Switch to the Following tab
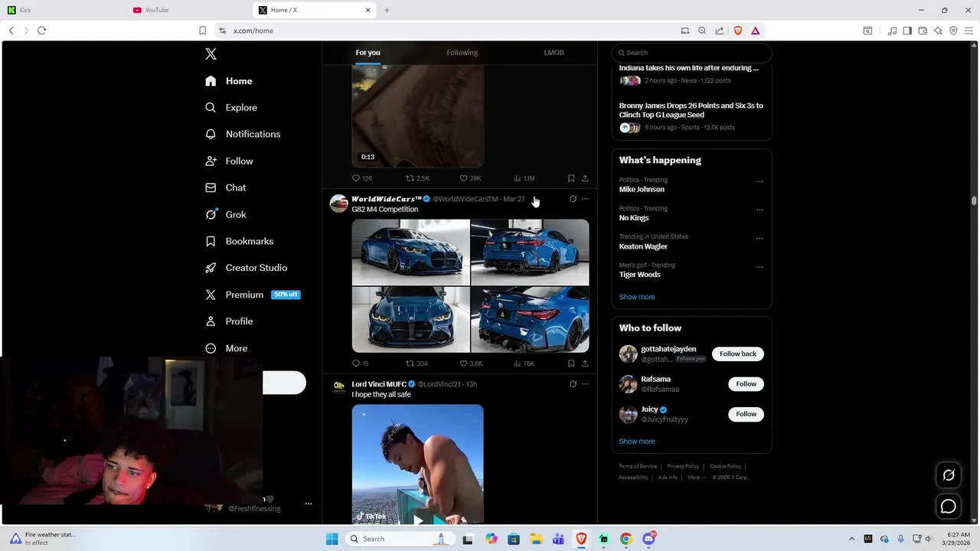 click(x=462, y=53)
